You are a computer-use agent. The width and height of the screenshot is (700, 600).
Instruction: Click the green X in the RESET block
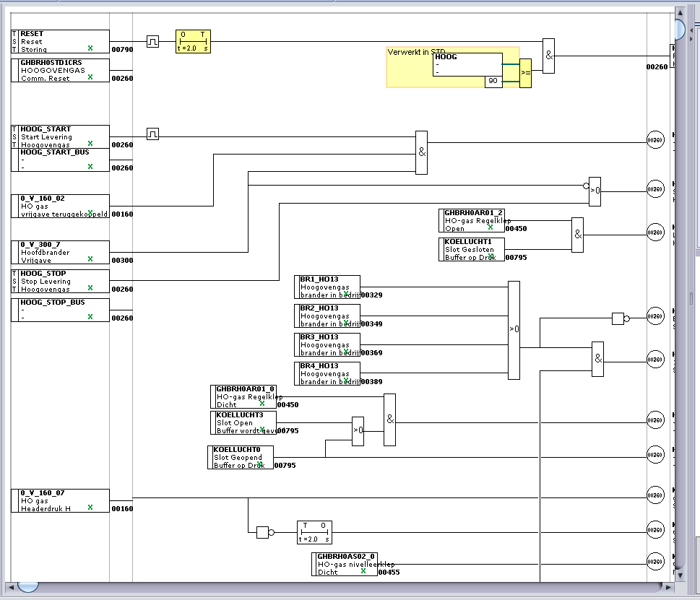tap(90, 48)
